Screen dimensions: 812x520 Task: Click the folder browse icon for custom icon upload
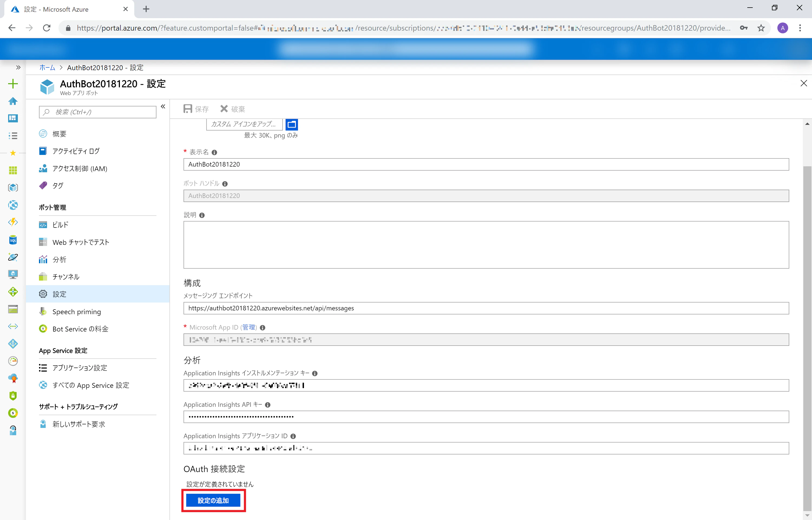tap(292, 124)
